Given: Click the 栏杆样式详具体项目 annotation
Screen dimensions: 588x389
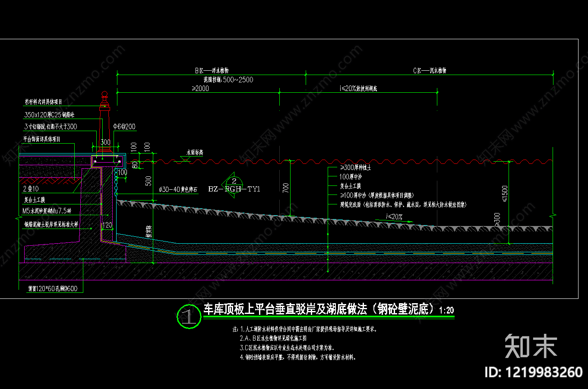Looking at the screenshot, I should [43, 102].
